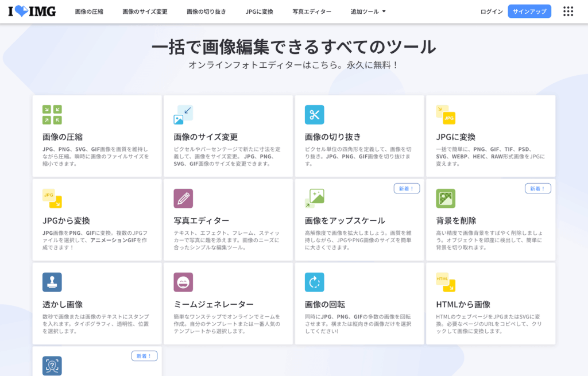588x376 pixels.
Task: Open JPGに変換 in the top navigation
Action: tap(259, 11)
